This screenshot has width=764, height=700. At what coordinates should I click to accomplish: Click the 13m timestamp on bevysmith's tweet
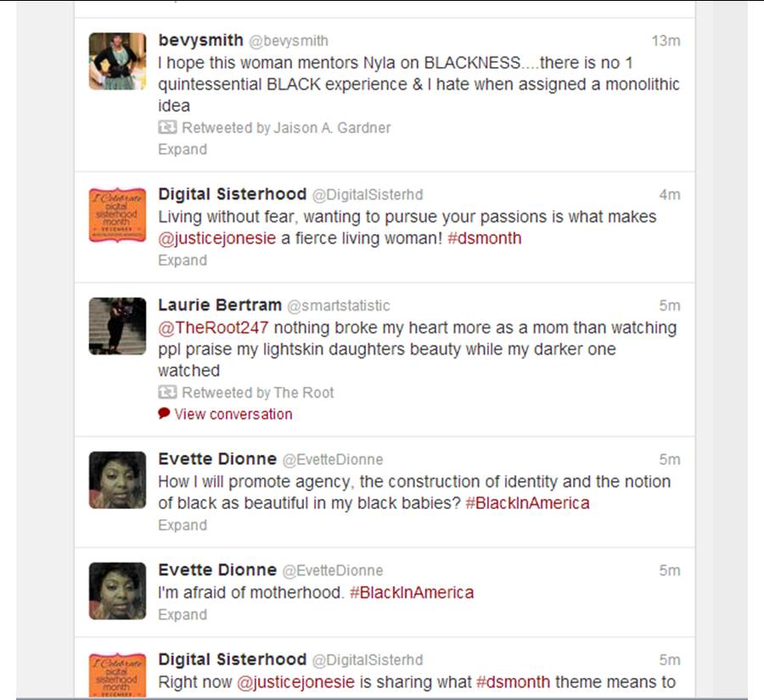(x=666, y=41)
